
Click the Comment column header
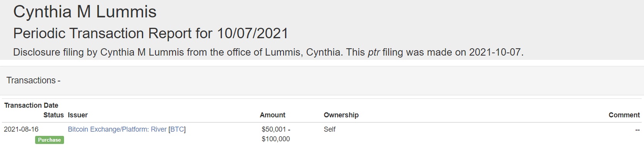tap(624, 115)
